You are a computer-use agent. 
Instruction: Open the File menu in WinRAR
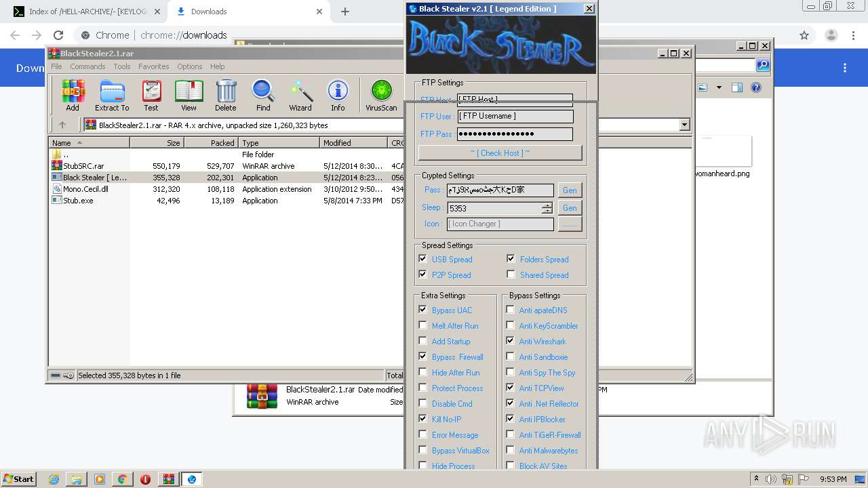(x=56, y=66)
